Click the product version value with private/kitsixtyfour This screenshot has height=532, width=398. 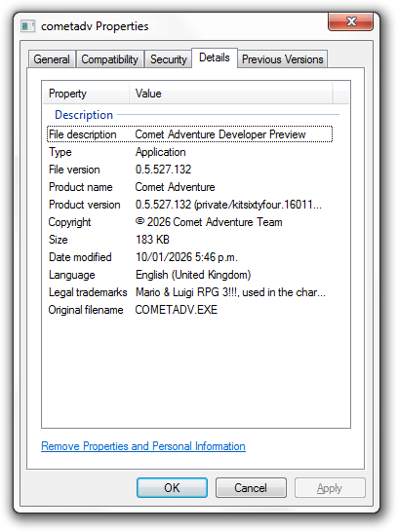coord(228,205)
